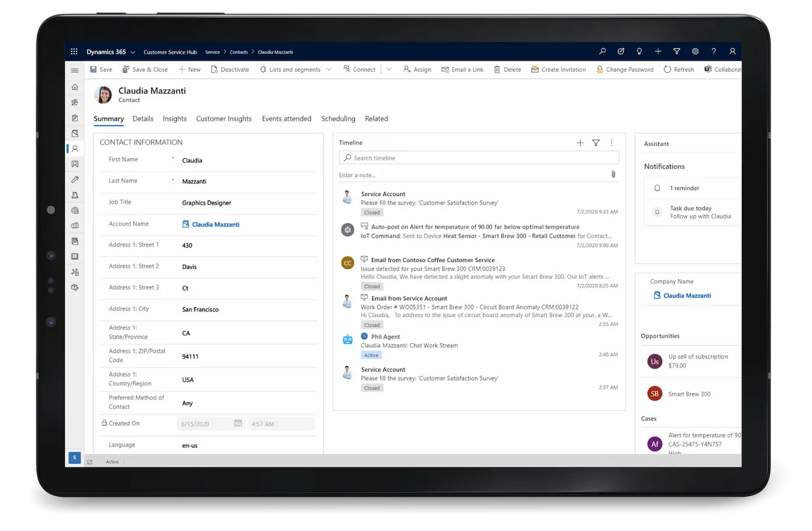Open the user account icon
The width and height of the screenshot is (812, 531).
tap(733, 52)
